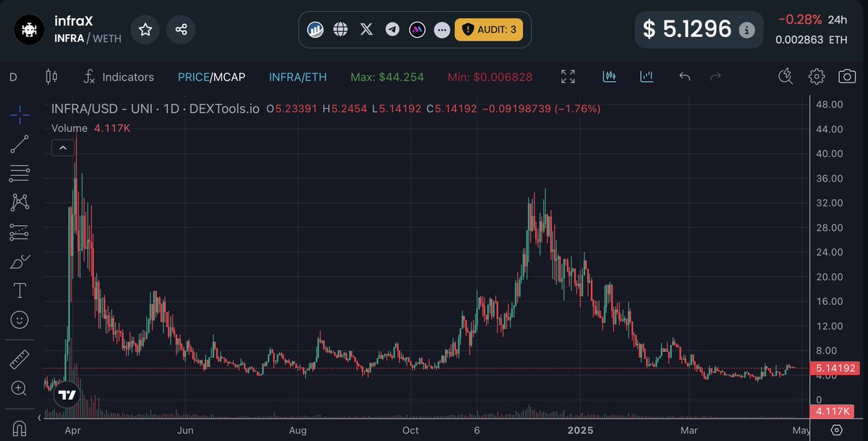The height and width of the screenshot is (441, 868).
Task: Open the time axis settings gear icon
Action: pyautogui.click(x=836, y=430)
